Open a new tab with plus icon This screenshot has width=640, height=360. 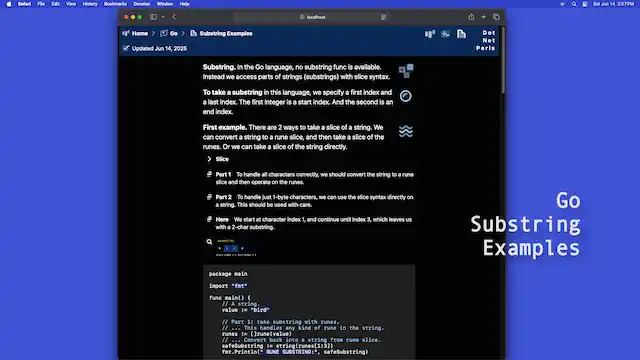click(x=483, y=17)
